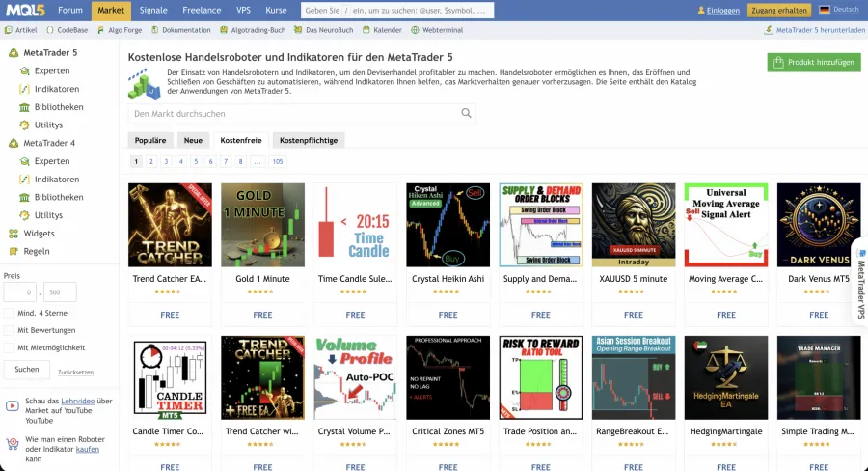Click the Produkt hinzufügen button

tap(814, 62)
